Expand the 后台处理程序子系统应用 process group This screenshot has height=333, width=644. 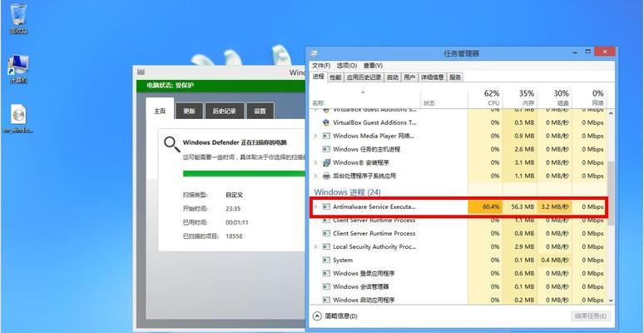click(315, 176)
